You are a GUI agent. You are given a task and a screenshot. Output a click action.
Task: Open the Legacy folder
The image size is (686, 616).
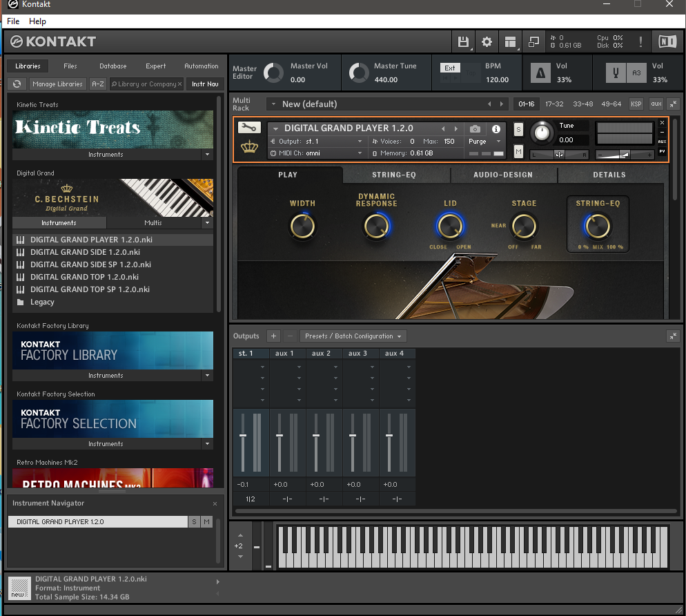[113, 302]
